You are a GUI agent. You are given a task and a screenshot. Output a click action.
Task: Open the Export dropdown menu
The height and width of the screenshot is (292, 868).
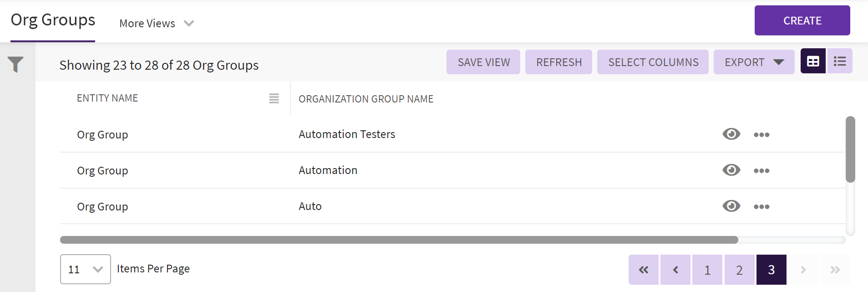tap(754, 62)
